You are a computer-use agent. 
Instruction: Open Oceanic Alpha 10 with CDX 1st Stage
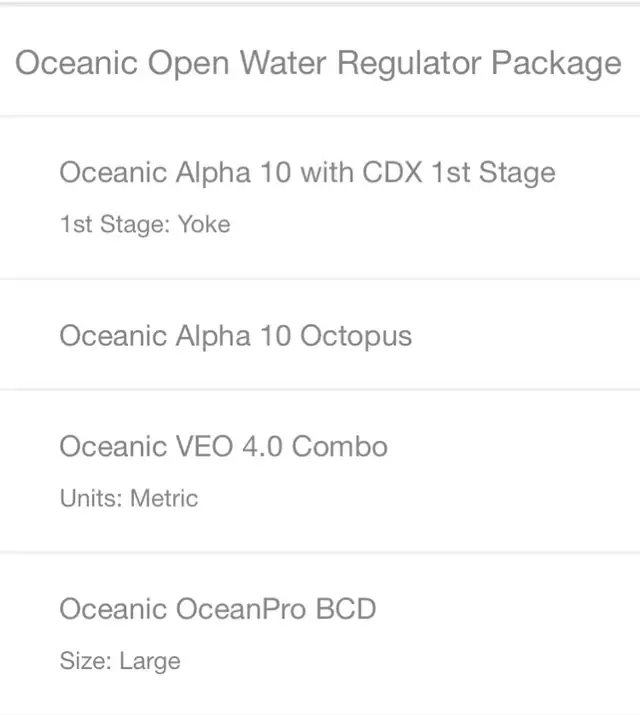pos(308,172)
